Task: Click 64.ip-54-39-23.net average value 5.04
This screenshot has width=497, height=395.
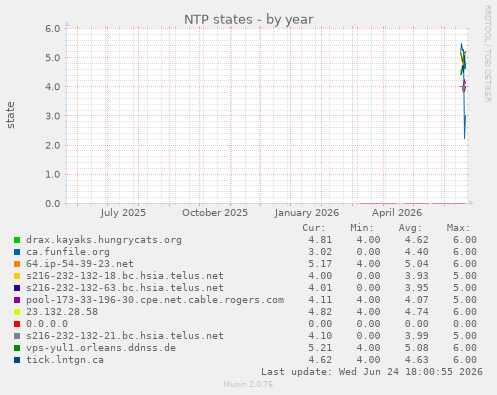Action: 417,264
